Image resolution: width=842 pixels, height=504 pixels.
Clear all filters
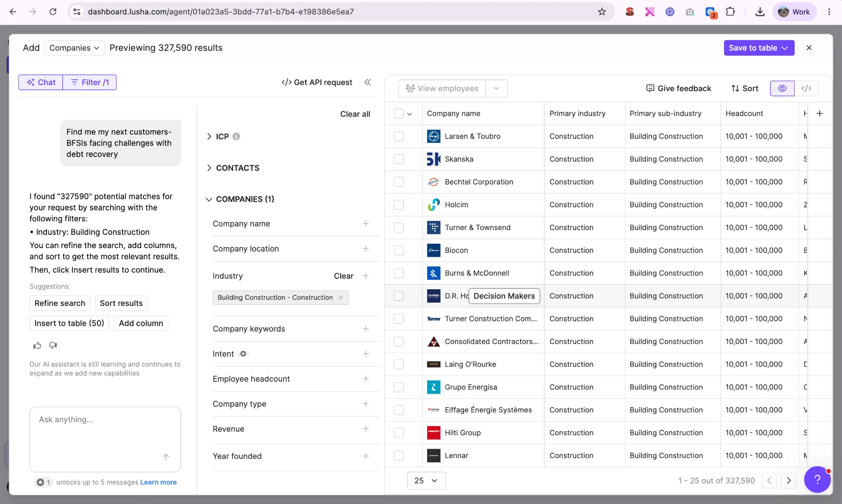pos(355,114)
